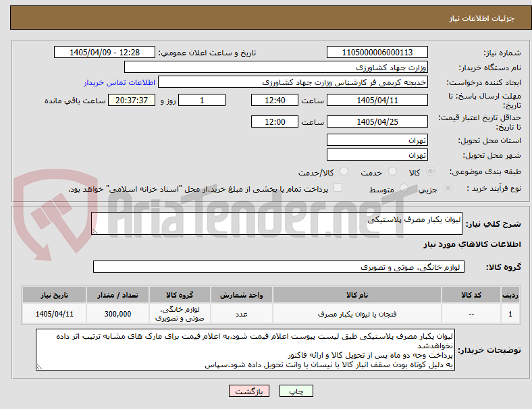Select the متوسط purchase type radio
The width and height of the screenshot is (532, 409).
point(404,188)
